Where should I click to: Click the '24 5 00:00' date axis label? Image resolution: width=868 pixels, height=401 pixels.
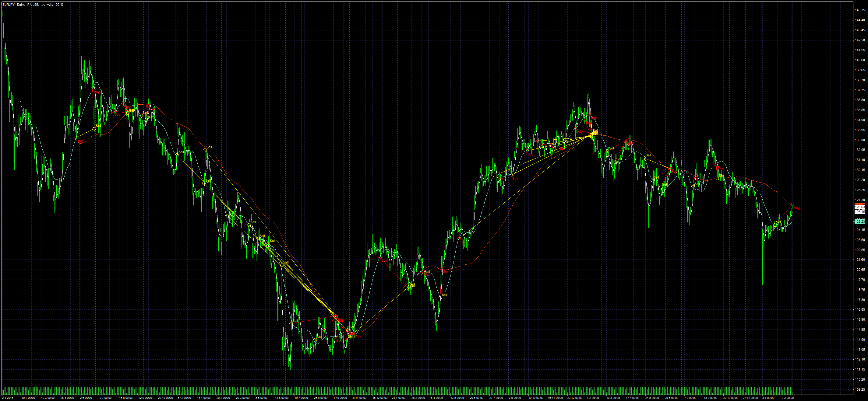point(652,398)
